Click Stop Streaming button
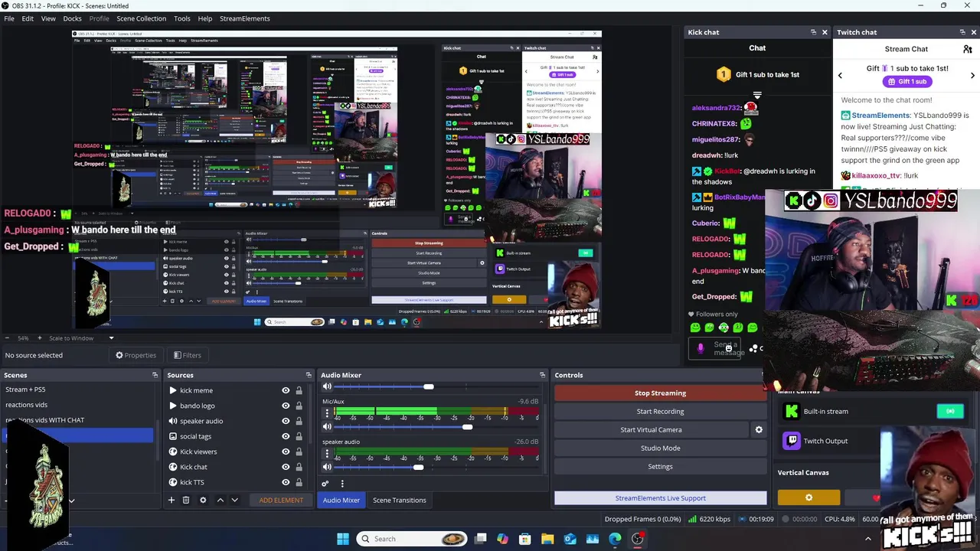 pyautogui.click(x=660, y=393)
